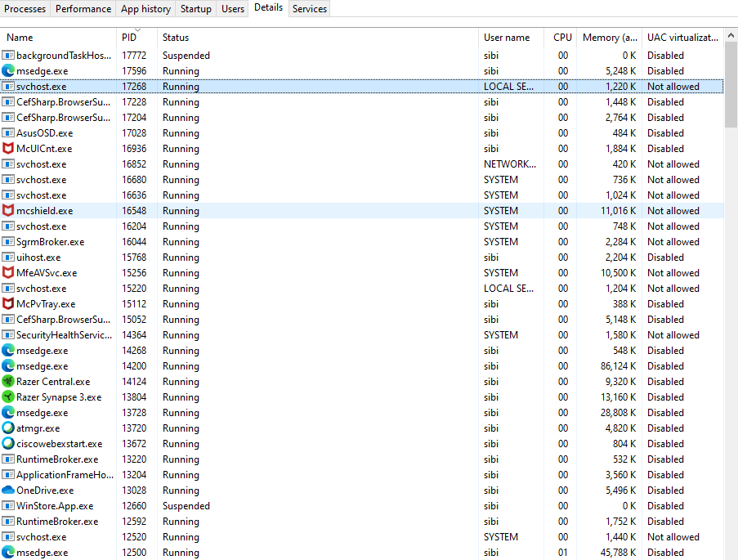Click the 28,808 K memory value
Screen dimensions: 738x560
click(619, 413)
